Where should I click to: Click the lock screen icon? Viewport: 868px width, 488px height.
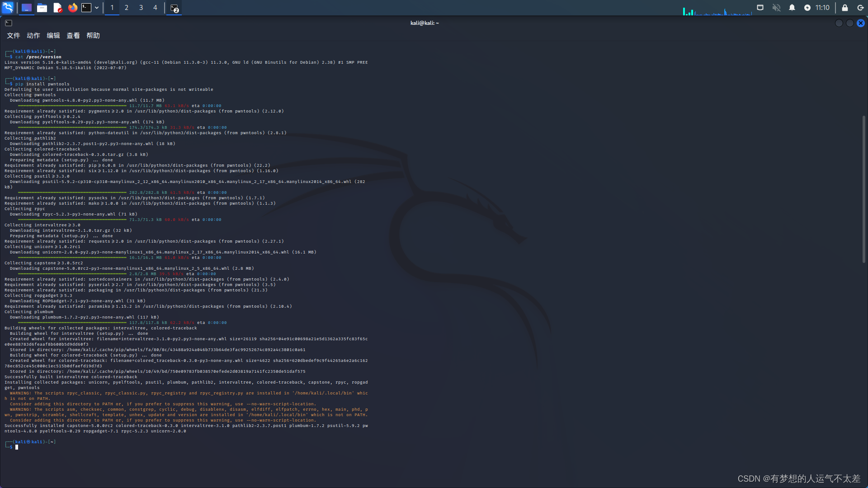844,8
